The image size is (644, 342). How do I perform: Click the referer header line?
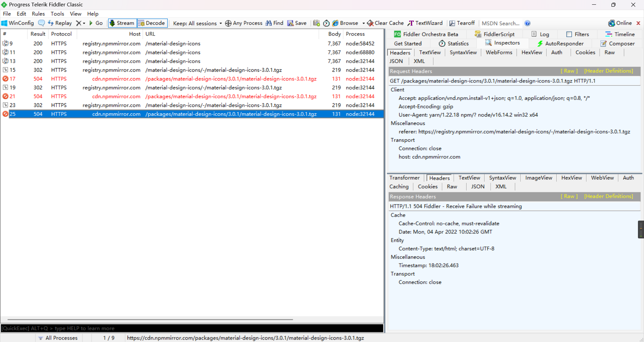(x=514, y=132)
